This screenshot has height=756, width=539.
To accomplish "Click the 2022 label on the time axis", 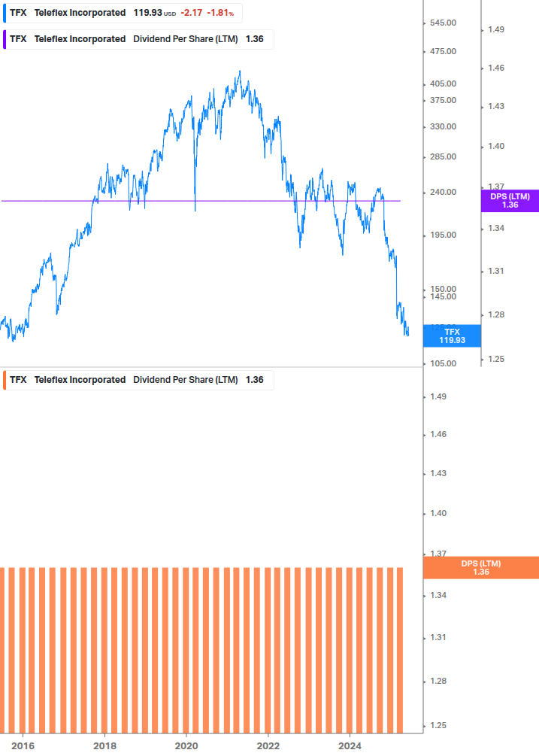I will pos(268,746).
